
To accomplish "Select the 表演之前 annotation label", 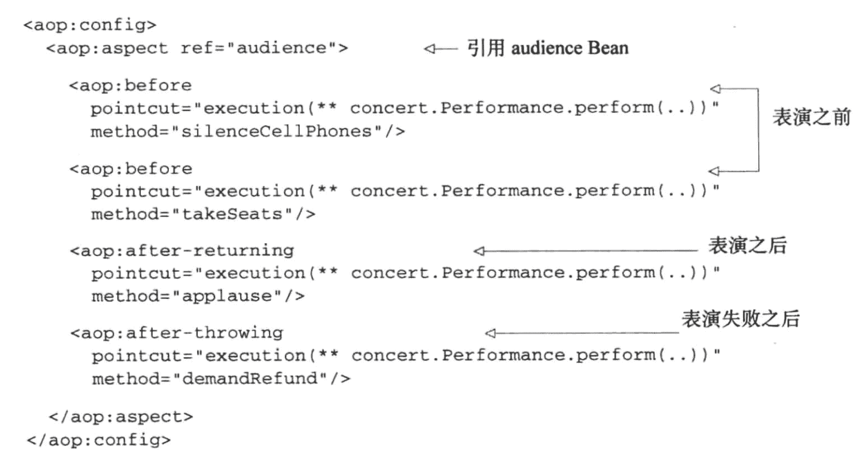I will (811, 117).
